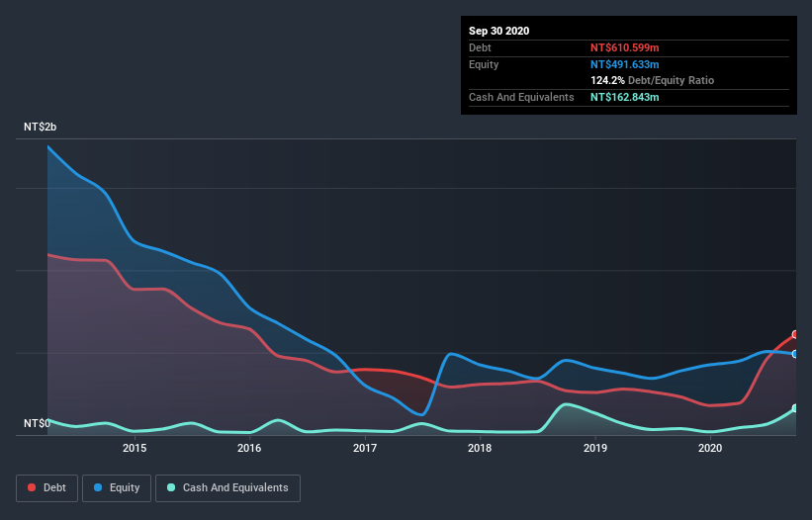Toggle the Equity legend button
This screenshot has width=812, height=520.
[x=117, y=488]
